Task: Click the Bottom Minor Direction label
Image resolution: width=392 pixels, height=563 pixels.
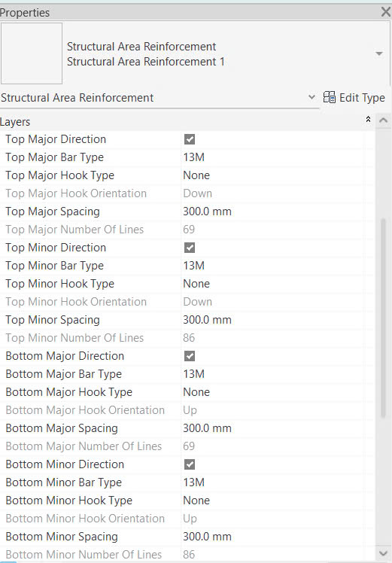Action: pos(65,464)
